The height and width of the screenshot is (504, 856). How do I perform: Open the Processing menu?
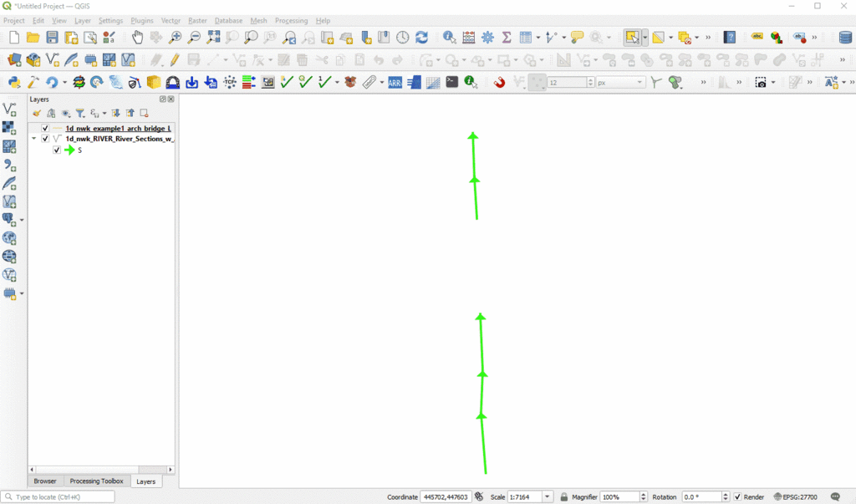pos(291,20)
